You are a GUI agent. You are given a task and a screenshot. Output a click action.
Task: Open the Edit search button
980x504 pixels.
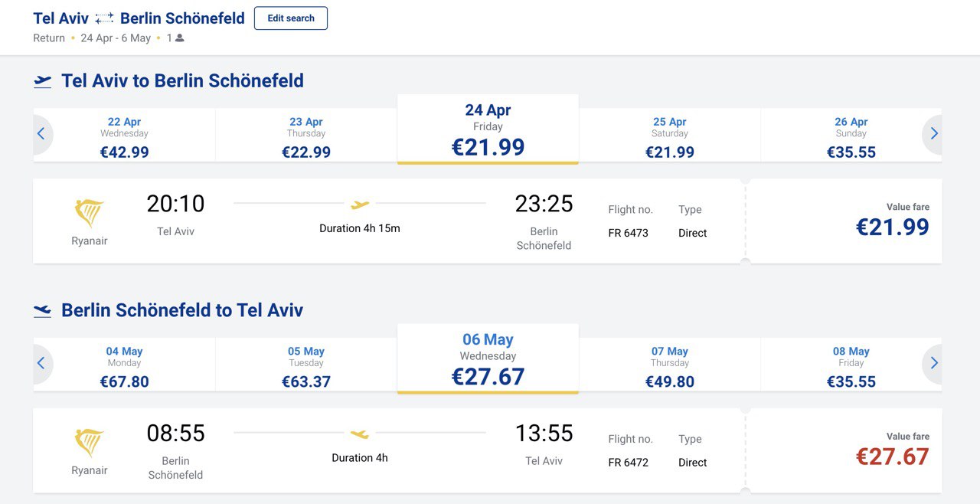pyautogui.click(x=291, y=18)
